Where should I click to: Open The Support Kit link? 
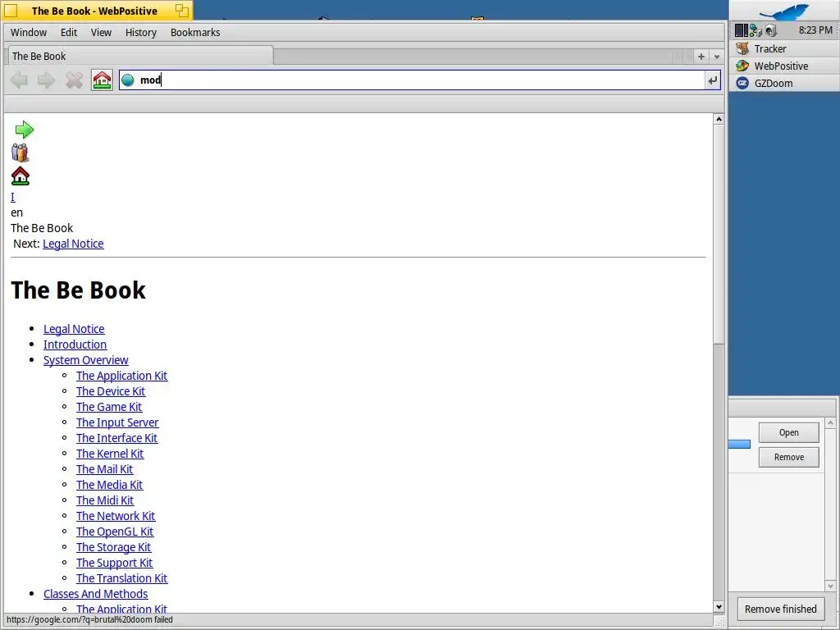click(114, 562)
